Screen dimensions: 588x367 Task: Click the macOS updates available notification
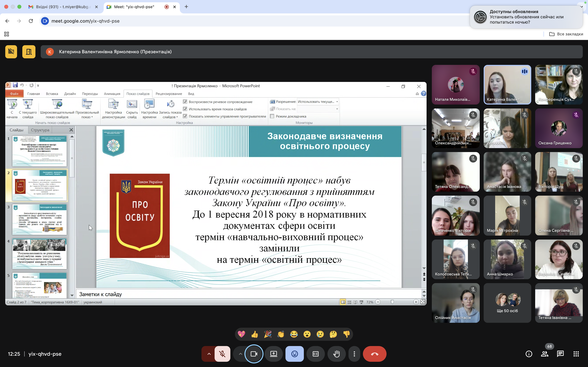pos(526,17)
